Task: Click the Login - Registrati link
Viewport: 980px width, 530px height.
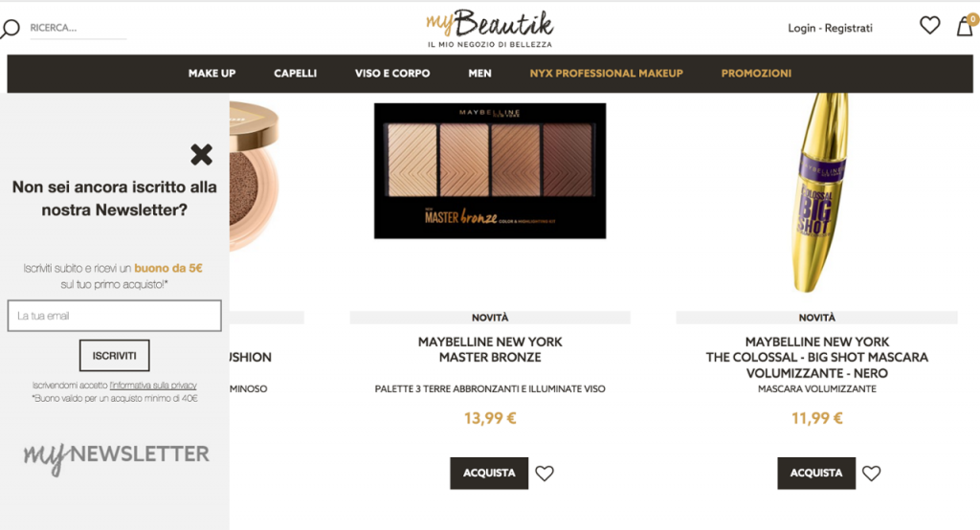Action: click(x=830, y=28)
